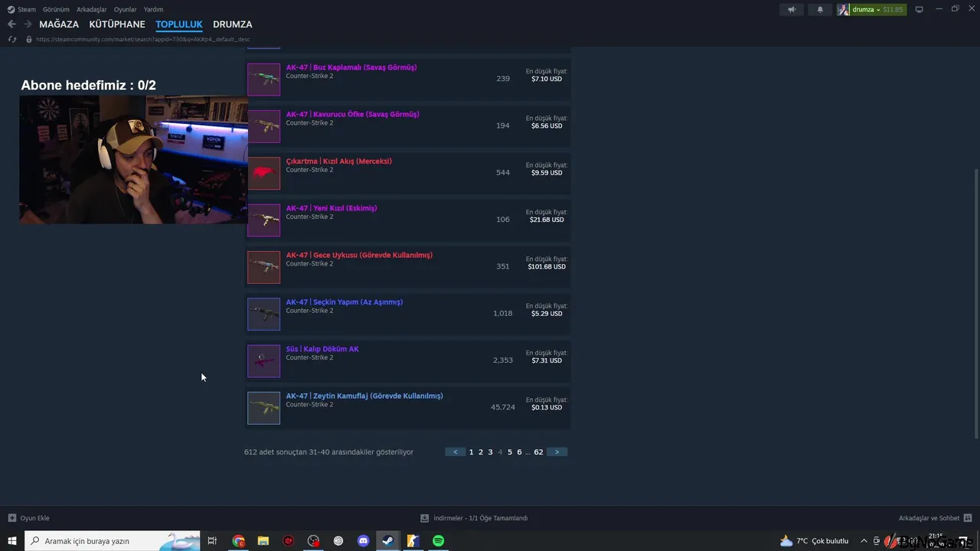Open File Explorer from the taskbar
Screen dimensions: 980x551
click(263, 541)
